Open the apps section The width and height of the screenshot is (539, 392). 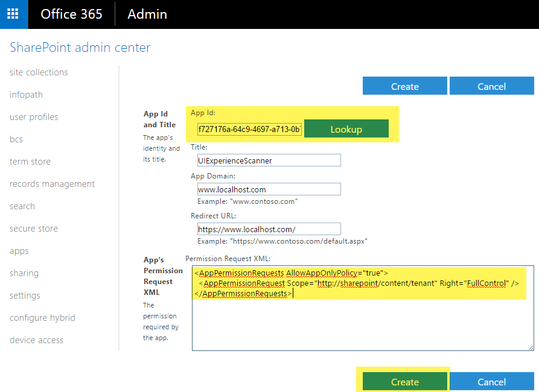19,250
